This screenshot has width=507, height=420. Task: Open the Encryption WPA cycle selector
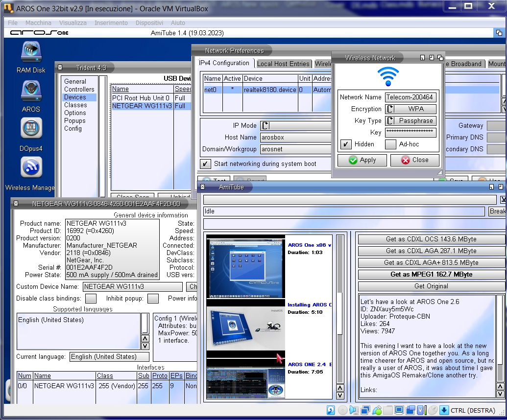click(x=410, y=109)
